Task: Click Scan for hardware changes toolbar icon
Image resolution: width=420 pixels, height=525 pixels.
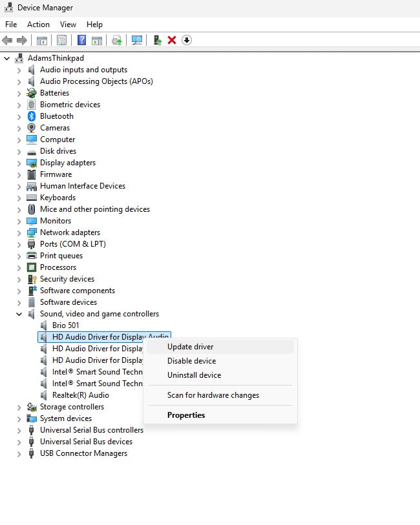Action: click(x=137, y=40)
